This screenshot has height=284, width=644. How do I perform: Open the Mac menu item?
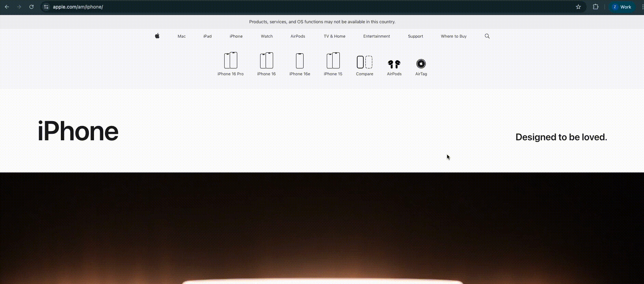(x=182, y=36)
